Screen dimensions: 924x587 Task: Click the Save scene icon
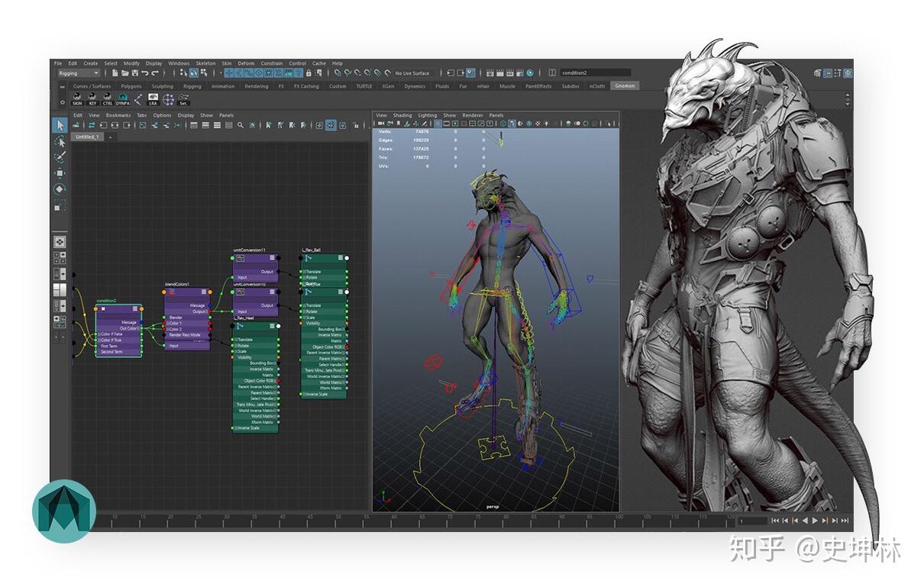(x=134, y=73)
